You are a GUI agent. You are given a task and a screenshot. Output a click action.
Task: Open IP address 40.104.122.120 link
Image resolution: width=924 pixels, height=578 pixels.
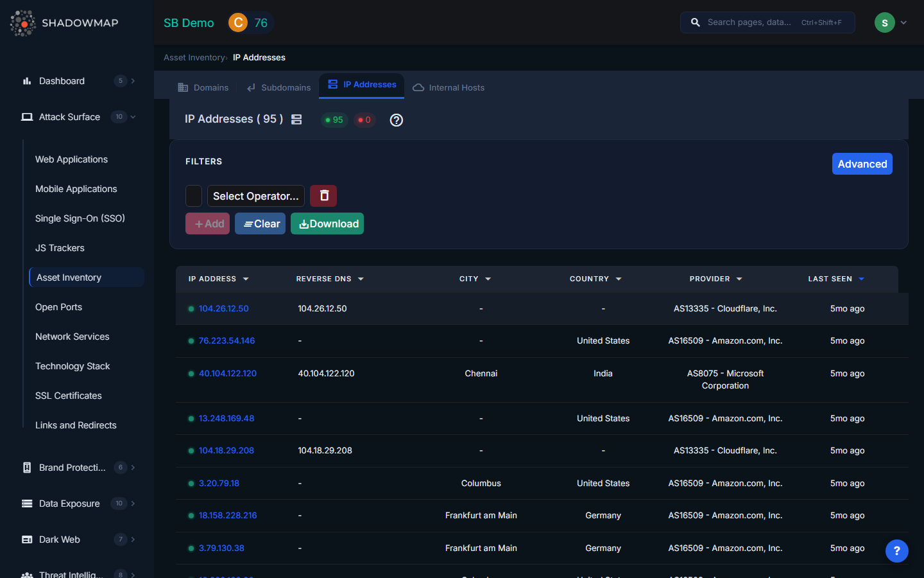(228, 373)
